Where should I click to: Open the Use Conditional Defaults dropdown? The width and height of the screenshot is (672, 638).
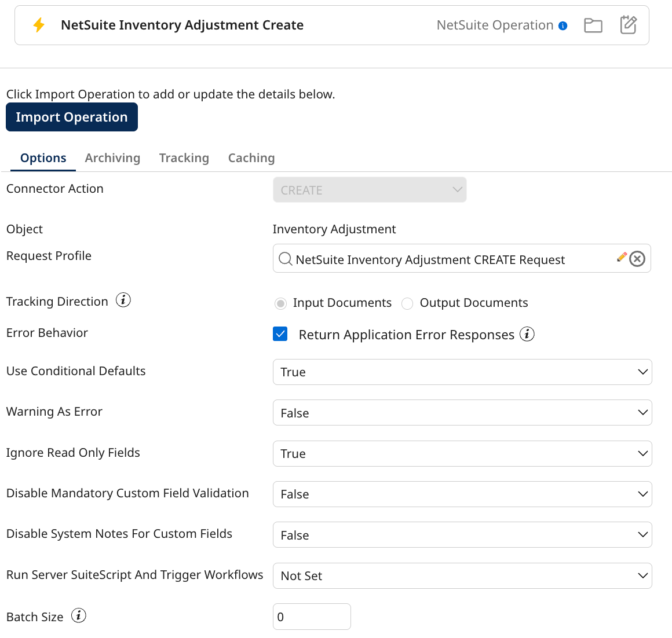642,372
